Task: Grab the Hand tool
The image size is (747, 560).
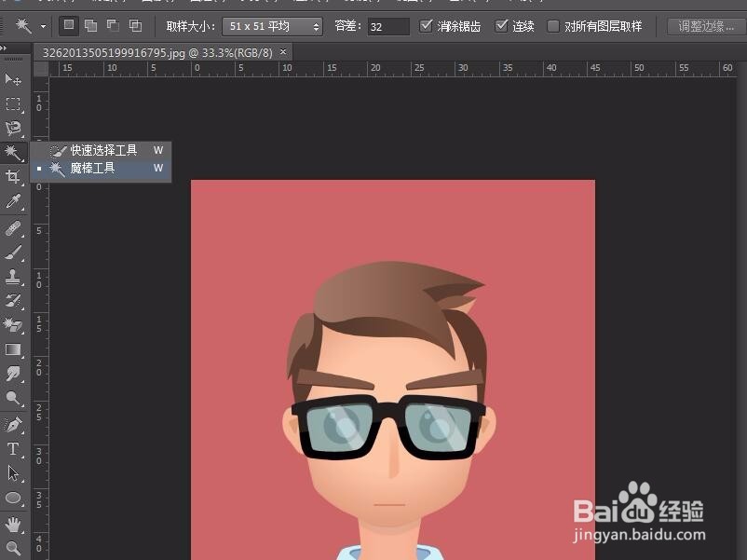Action: [x=13, y=522]
